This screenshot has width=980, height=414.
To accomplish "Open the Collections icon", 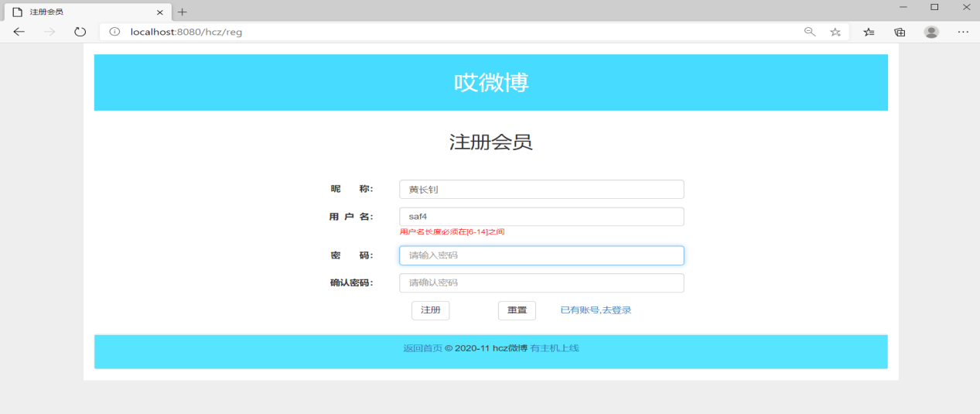I will pyautogui.click(x=900, y=32).
